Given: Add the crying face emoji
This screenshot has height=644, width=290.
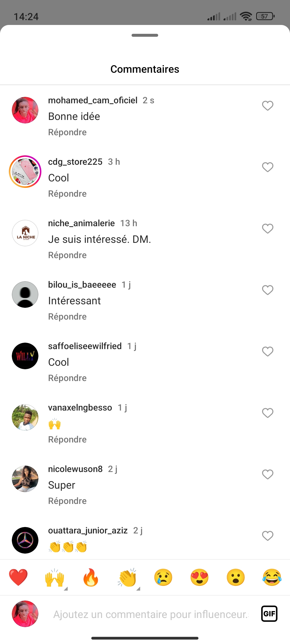Looking at the screenshot, I should tap(163, 577).
